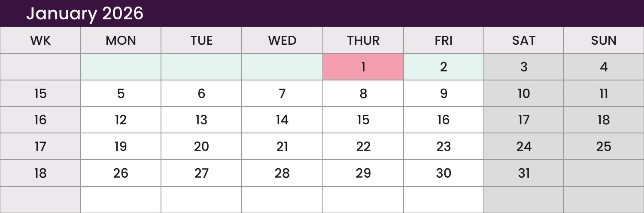Select the SUN column header
The width and height of the screenshot is (644, 213).
(604, 40)
